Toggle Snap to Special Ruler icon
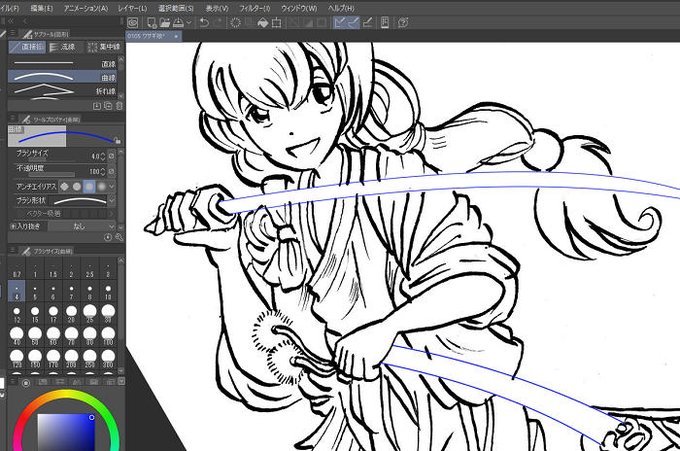The image size is (680, 451). coord(353,23)
